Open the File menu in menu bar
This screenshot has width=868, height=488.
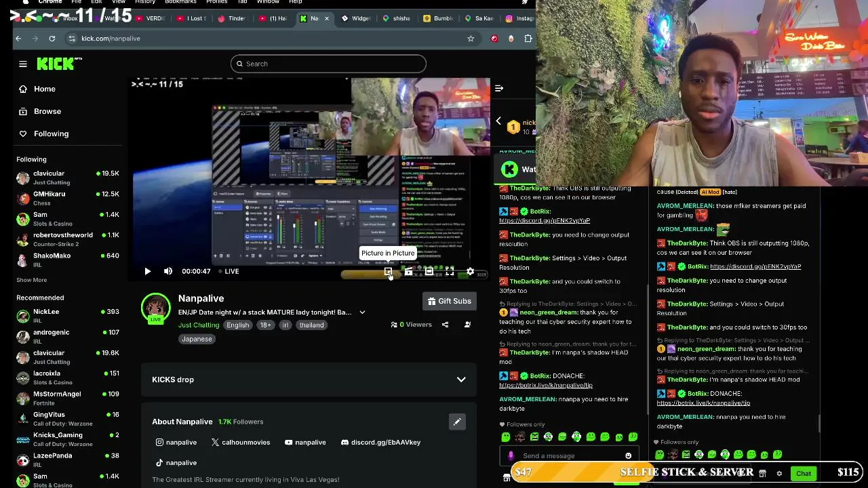pyautogui.click(x=77, y=2)
